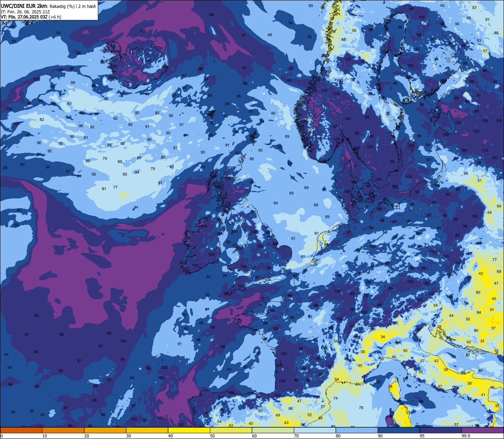Viewport: 504px width, 439px height.
Task: Click the "69" humidity value on the map
Action: 499,272
